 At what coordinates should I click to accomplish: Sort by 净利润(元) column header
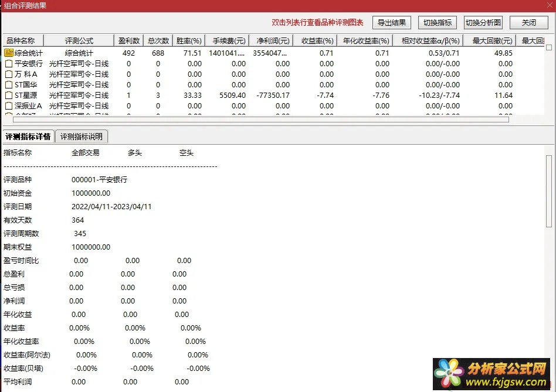272,40
